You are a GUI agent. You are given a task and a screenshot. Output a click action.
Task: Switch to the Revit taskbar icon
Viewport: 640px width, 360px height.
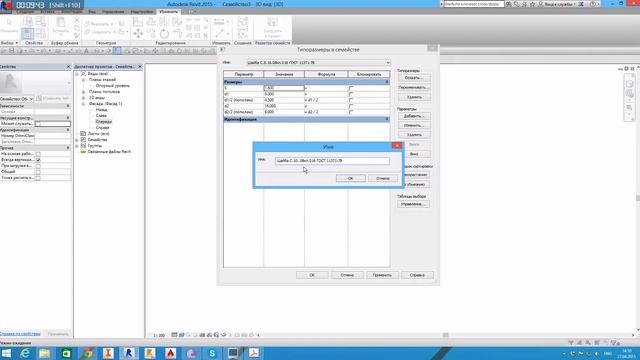click(x=129, y=353)
